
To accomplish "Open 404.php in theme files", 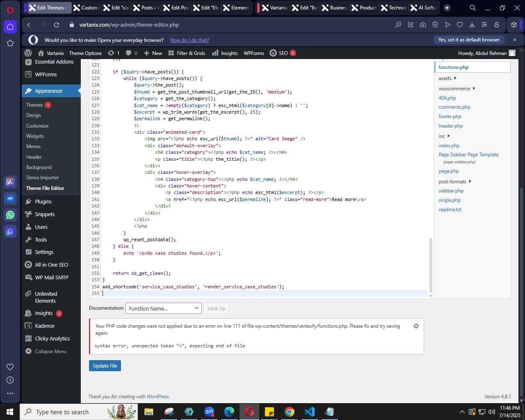I will (x=447, y=98).
